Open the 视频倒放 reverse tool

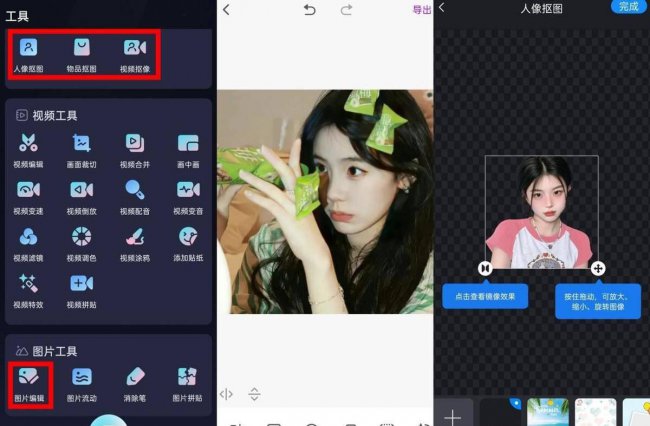pos(82,197)
